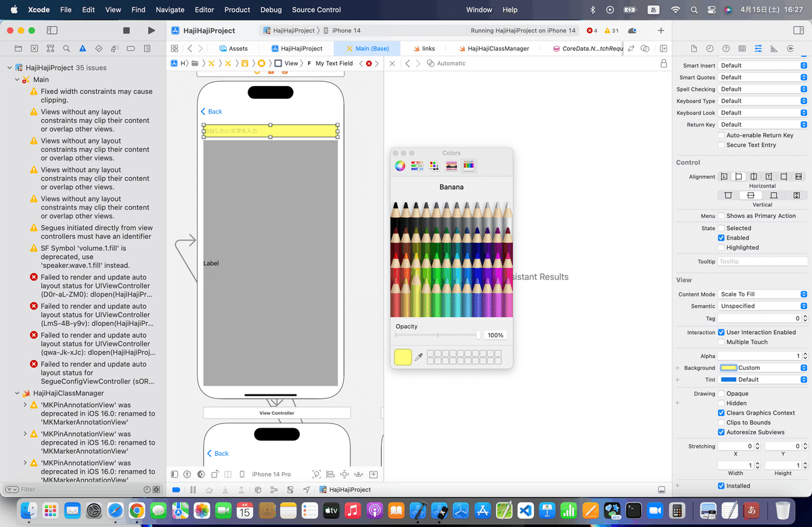812x527 pixels.
Task: Open the Debug menu
Action: pyautogui.click(x=271, y=9)
